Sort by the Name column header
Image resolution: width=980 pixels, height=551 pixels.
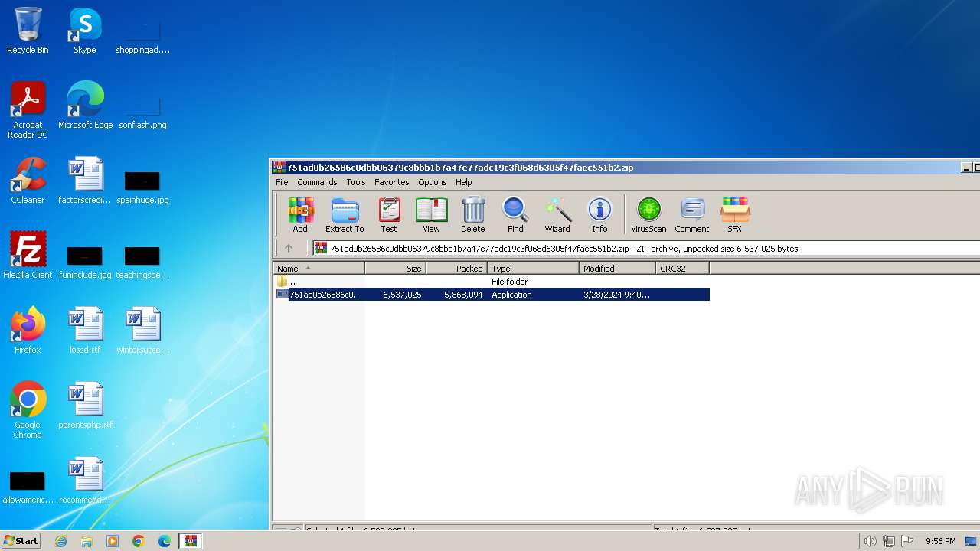point(318,268)
